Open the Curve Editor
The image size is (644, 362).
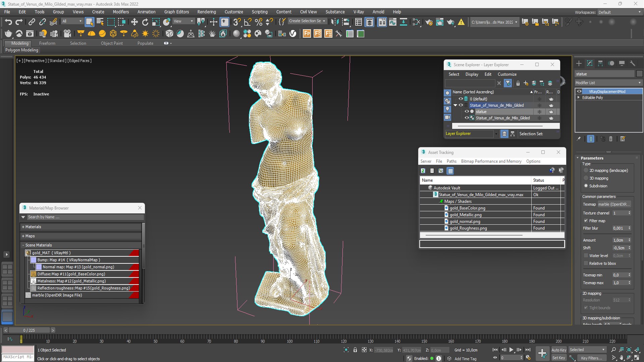point(392,22)
